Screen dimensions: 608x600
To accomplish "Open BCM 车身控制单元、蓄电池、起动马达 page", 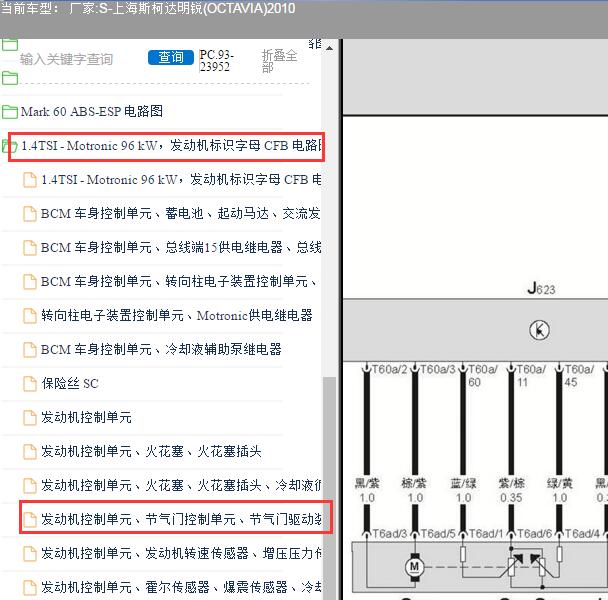I will click(x=181, y=214).
